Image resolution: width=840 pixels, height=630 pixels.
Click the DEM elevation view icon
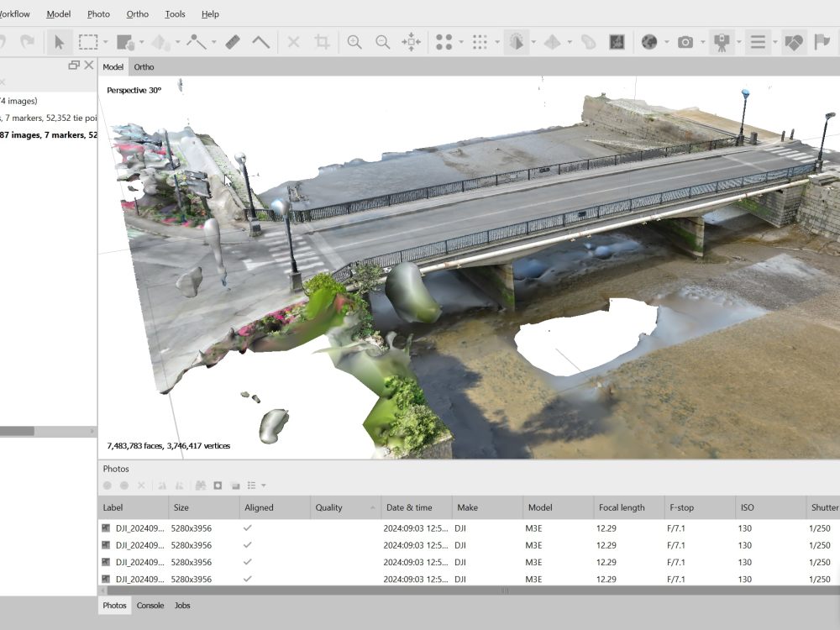point(588,42)
